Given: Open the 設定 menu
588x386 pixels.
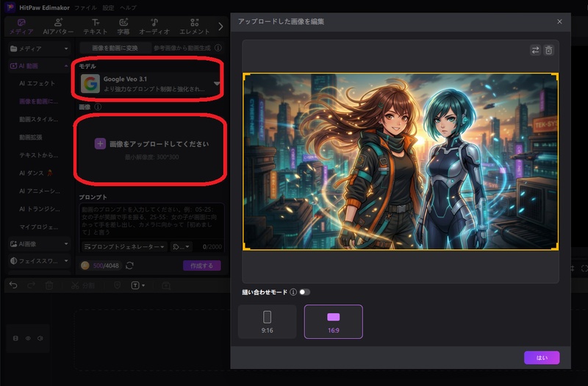Looking at the screenshot, I should click(x=108, y=7).
